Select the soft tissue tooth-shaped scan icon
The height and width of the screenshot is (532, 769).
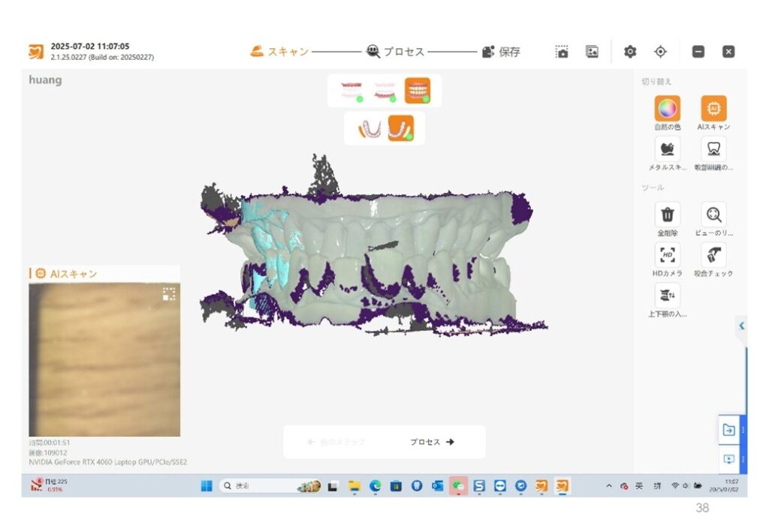[x=713, y=149]
